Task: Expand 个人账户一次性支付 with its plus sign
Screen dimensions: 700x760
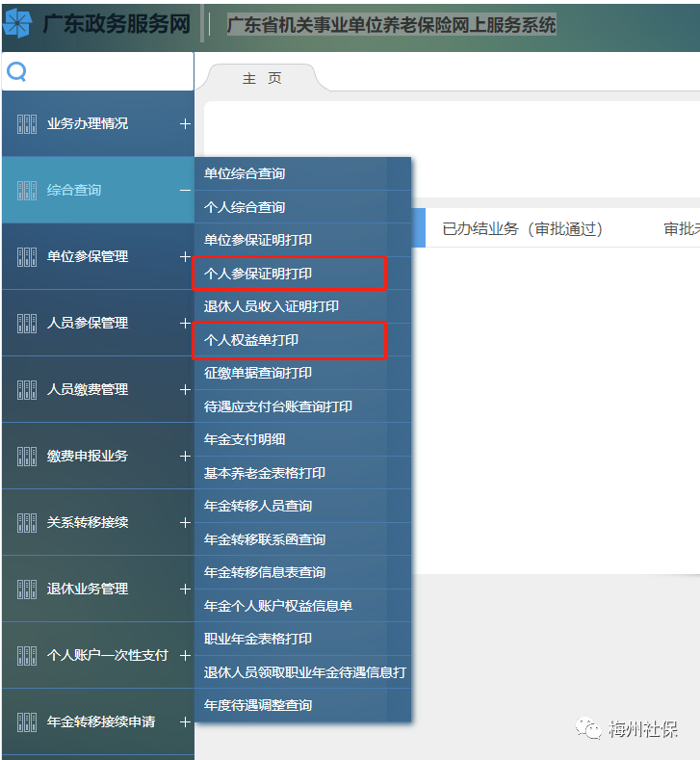Action: click(185, 656)
